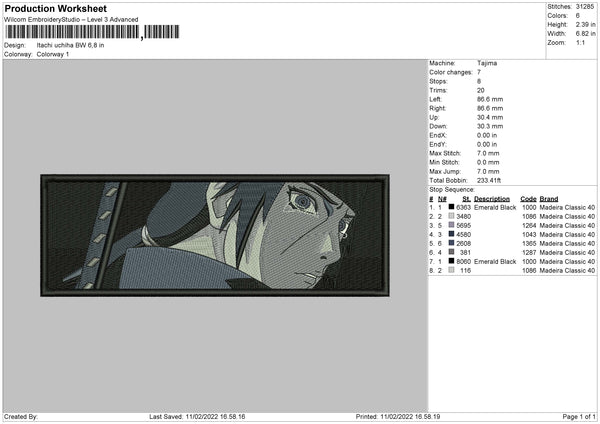Screen dimensions: 600x424
Task: Click the Up value '30.4 mm'
Action: click(490, 117)
